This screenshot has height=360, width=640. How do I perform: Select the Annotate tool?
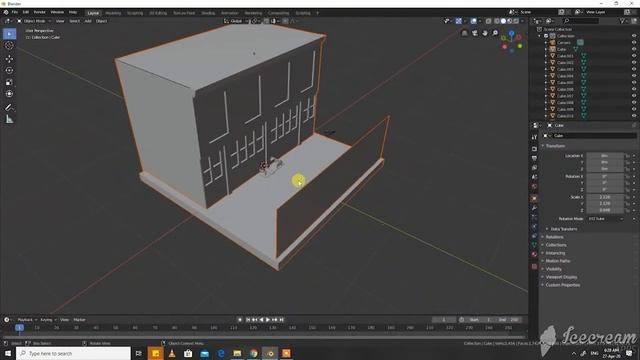click(9, 107)
